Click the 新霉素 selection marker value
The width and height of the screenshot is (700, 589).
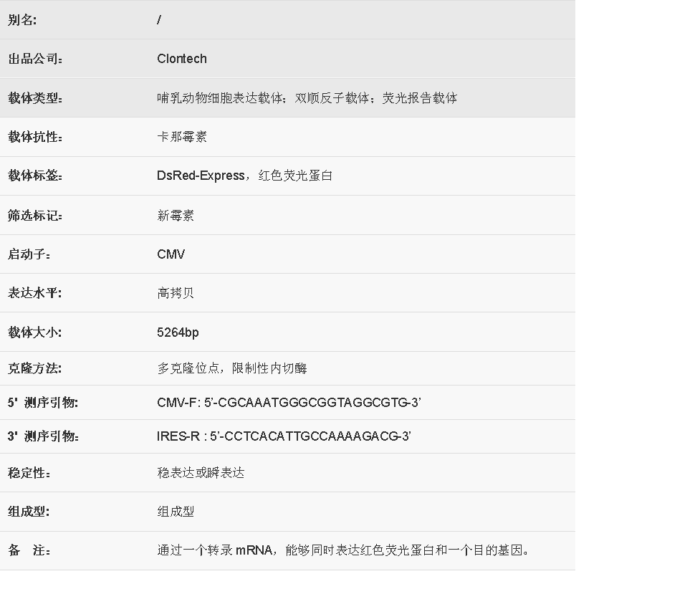(176, 216)
